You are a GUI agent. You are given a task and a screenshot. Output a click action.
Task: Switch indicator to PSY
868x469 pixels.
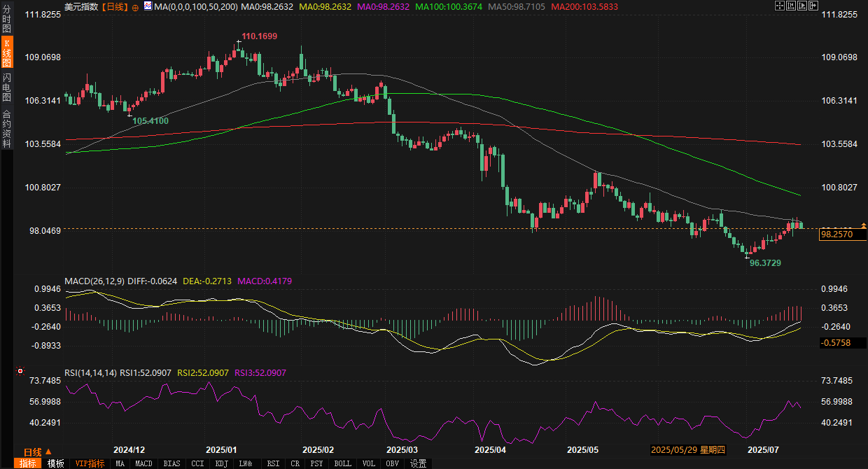click(x=317, y=463)
